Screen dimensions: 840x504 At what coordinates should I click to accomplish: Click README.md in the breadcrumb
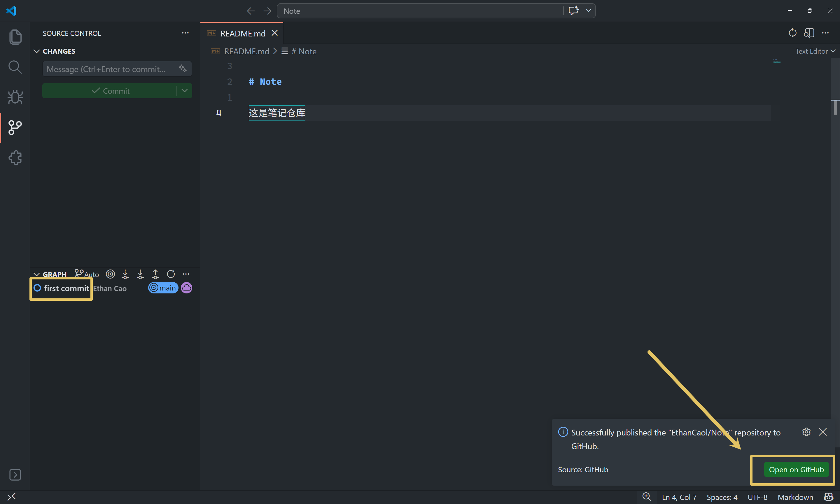pyautogui.click(x=246, y=51)
